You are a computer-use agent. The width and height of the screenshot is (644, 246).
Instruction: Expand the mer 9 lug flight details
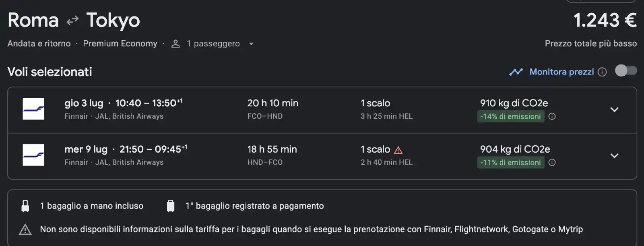(x=614, y=156)
